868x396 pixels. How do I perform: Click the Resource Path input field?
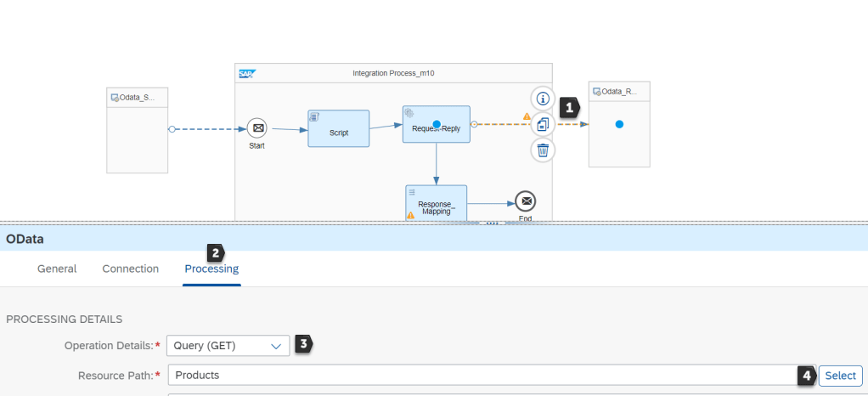[480, 376]
